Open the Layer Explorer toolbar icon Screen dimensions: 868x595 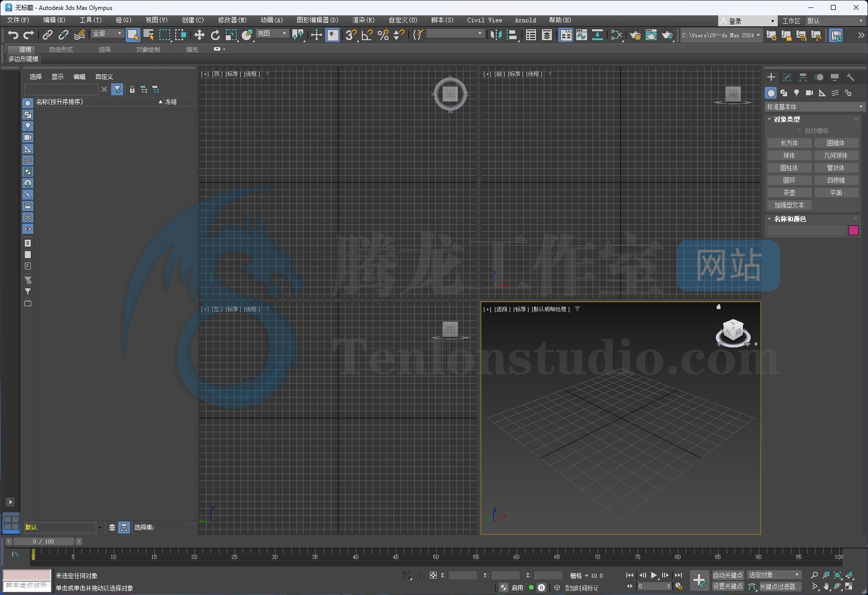[x=547, y=35]
